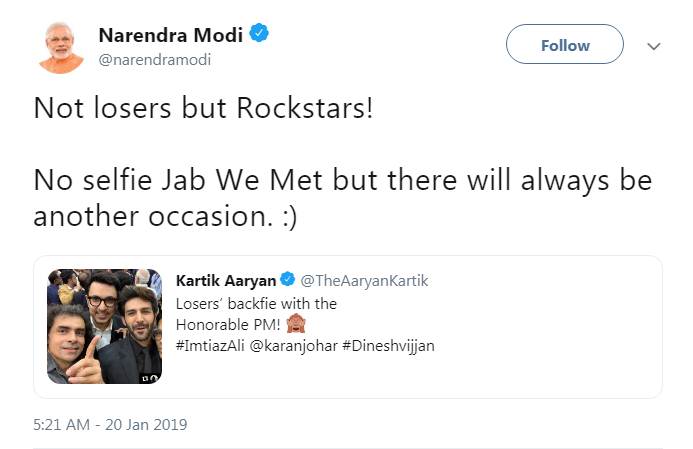The height and width of the screenshot is (449, 693).
Task: Click the "Not losers but Rockstars!" text
Action: tap(203, 108)
